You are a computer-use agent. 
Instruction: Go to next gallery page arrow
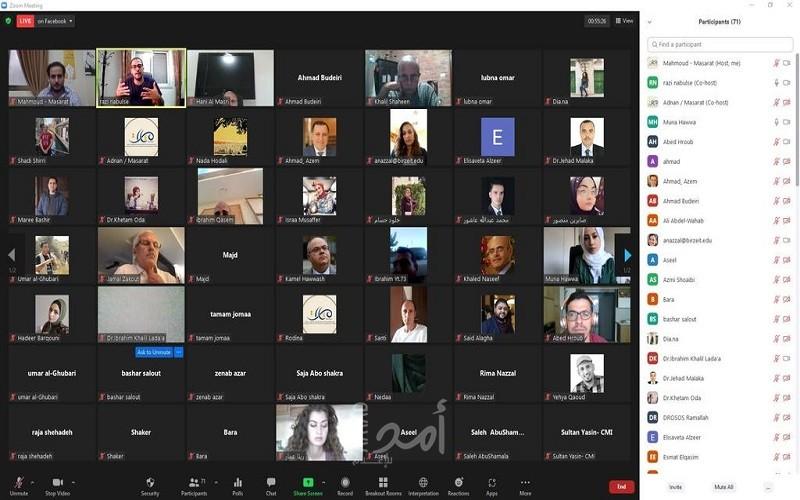[x=627, y=255]
